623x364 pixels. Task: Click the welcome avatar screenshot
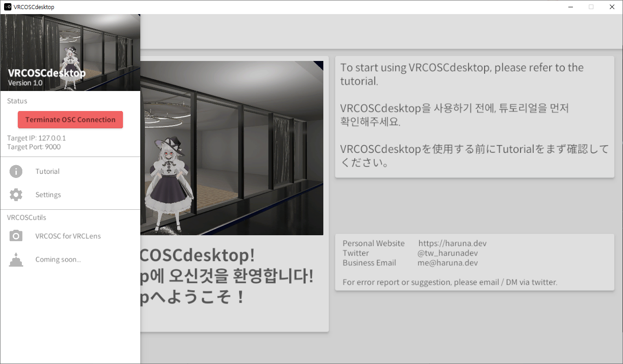232,148
